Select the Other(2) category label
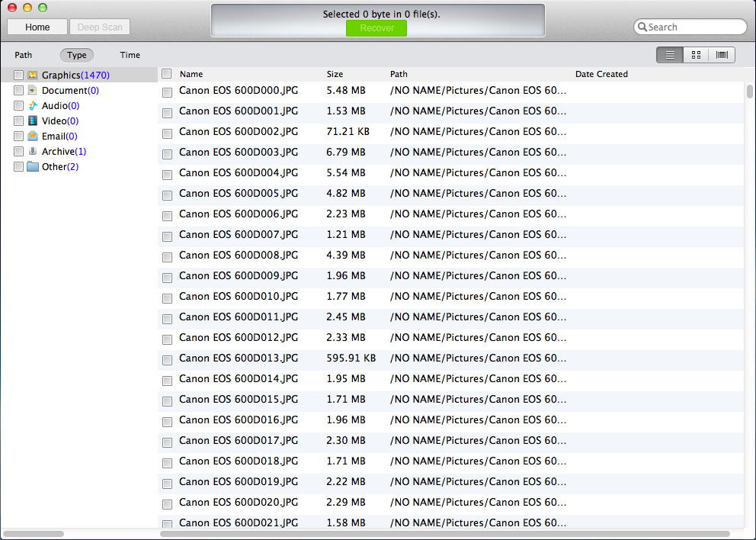756x540 pixels. coord(59,167)
